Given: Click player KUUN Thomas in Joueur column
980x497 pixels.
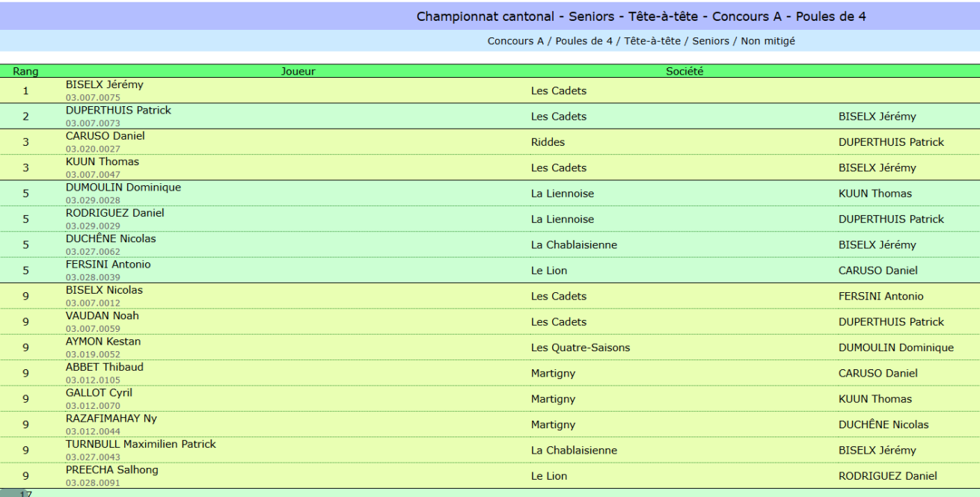Looking at the screenshot, I should click(x=102, y=161).
